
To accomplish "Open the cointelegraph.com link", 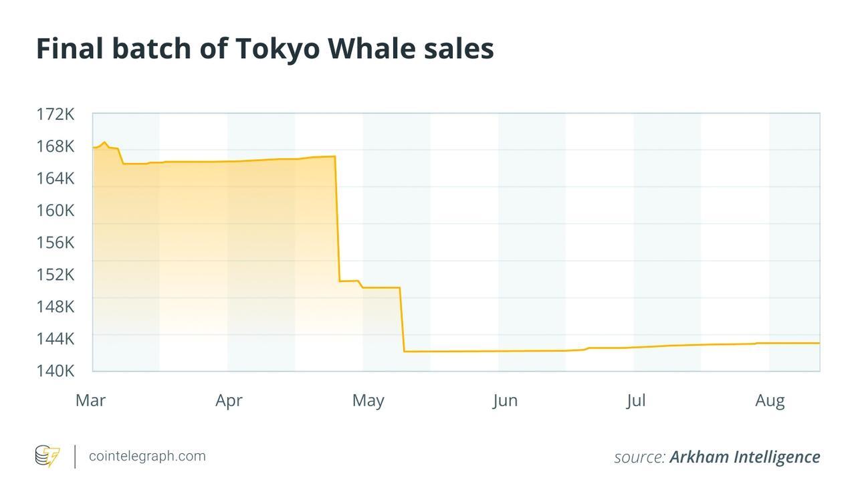I will click(x=147, y=457).
